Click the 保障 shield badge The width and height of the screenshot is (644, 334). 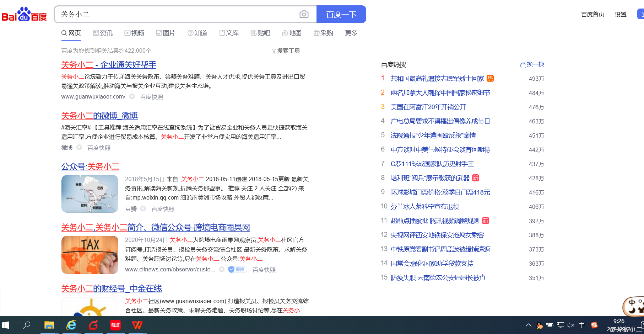(238, 269)
